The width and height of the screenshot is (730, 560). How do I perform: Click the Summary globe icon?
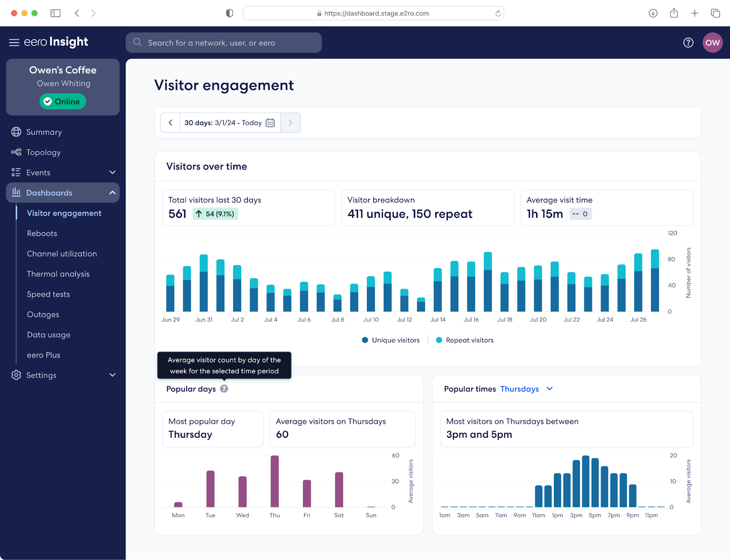click(x=16, y=132)
